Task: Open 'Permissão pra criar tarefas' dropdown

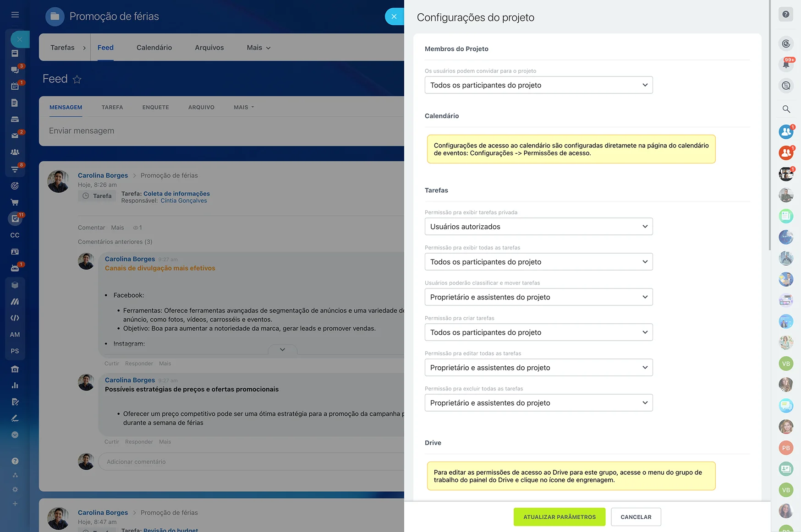Action: [538, 332]
